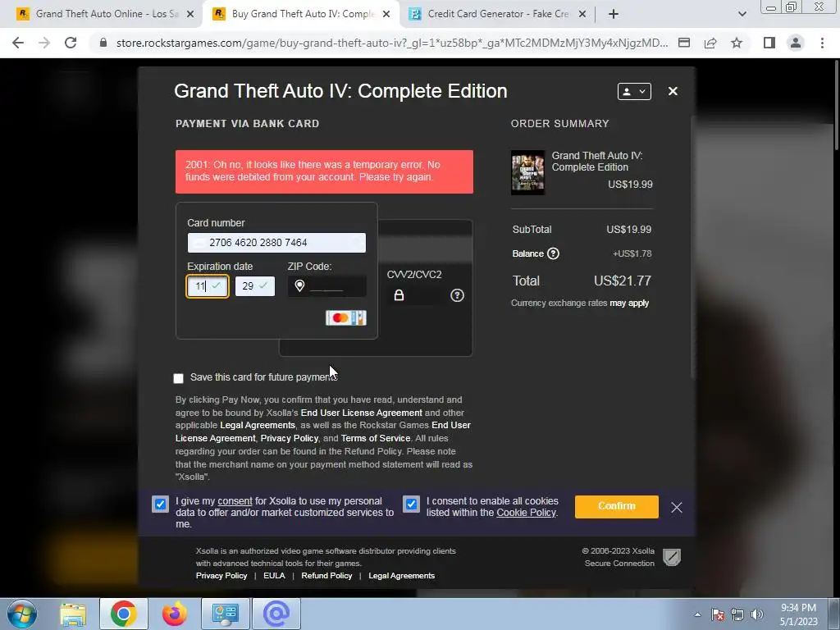
Task: Click the Secure Connection shield icon
Action: point(672,557)
